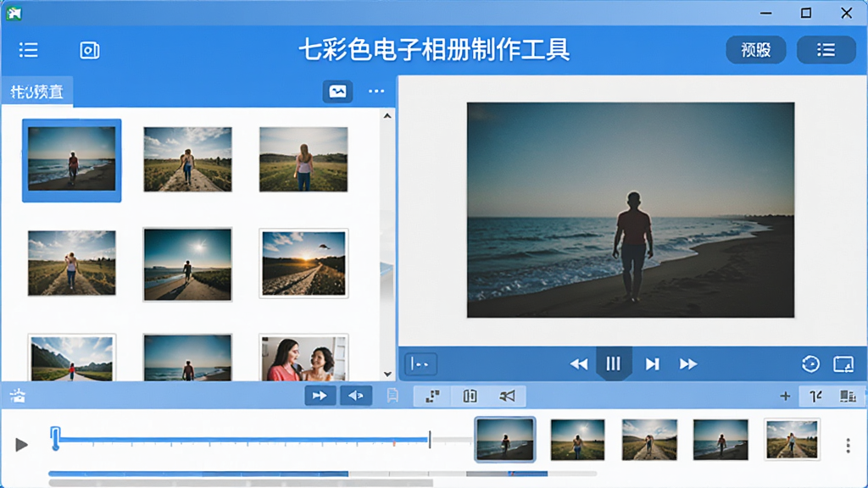
Task: Click the split columns icon on the timeline toolbar
Action: point(470,396)
